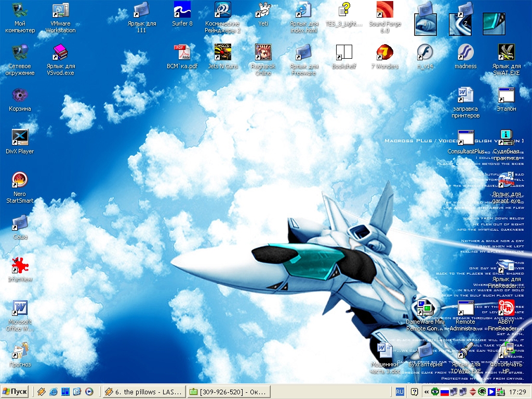Switch to the 'the pillows' Winamp taskbar button

click(x=144, y=392)
